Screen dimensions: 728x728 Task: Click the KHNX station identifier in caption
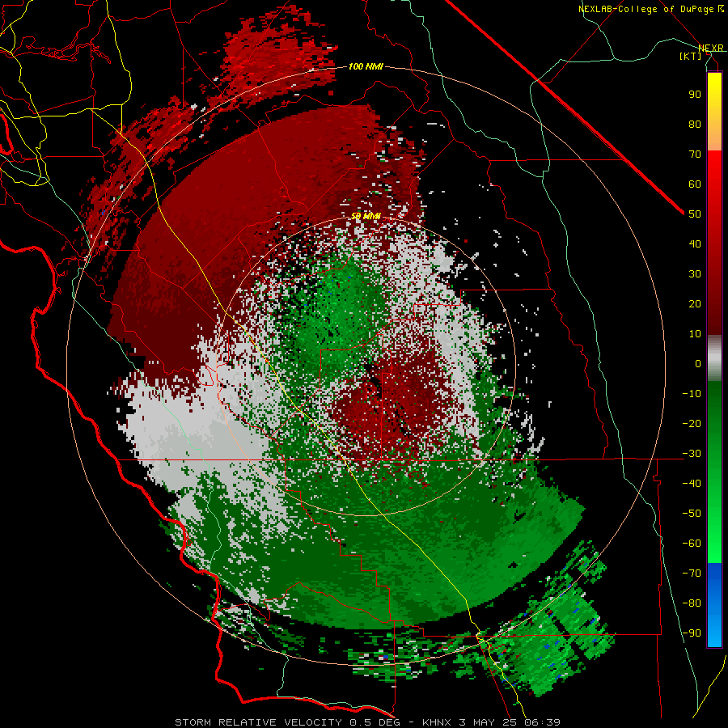(x=437, y=722)
